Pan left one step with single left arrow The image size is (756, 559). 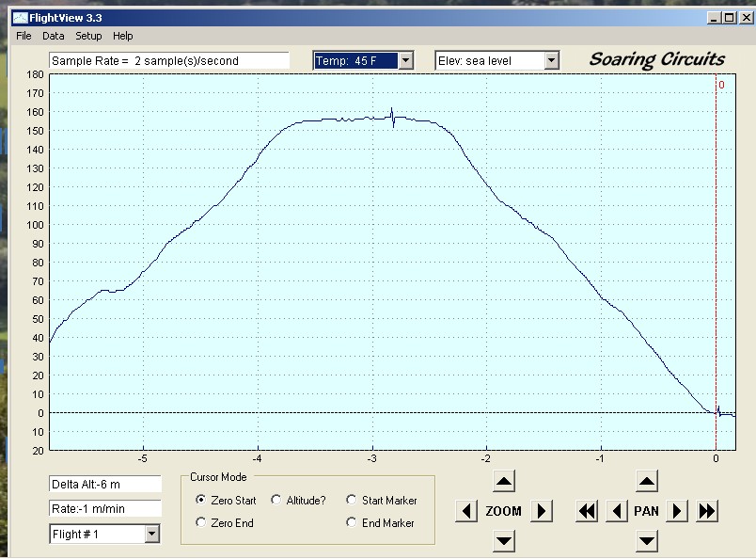(x=617, y=511)
